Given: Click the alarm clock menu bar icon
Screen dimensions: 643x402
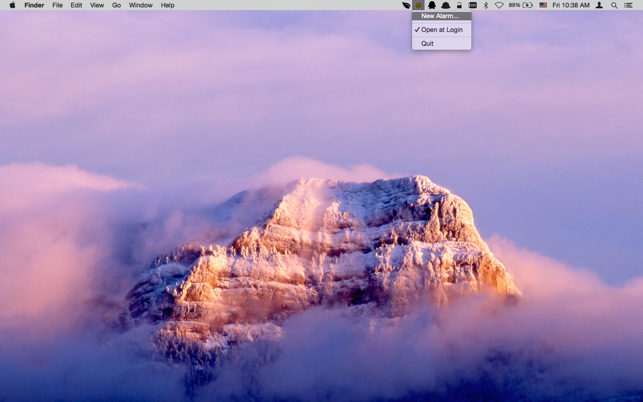Looking at the screenshot, I should 418,5.
